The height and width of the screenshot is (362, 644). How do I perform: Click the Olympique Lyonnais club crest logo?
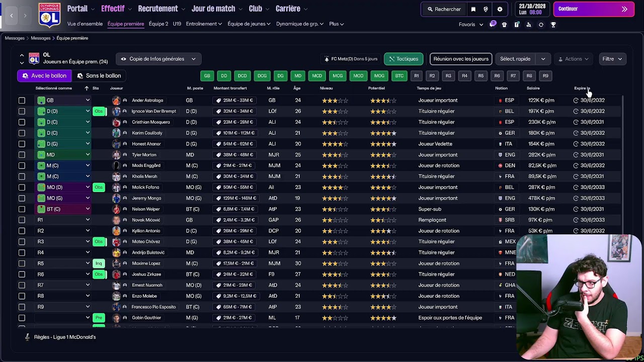click(x=49, y=15)
